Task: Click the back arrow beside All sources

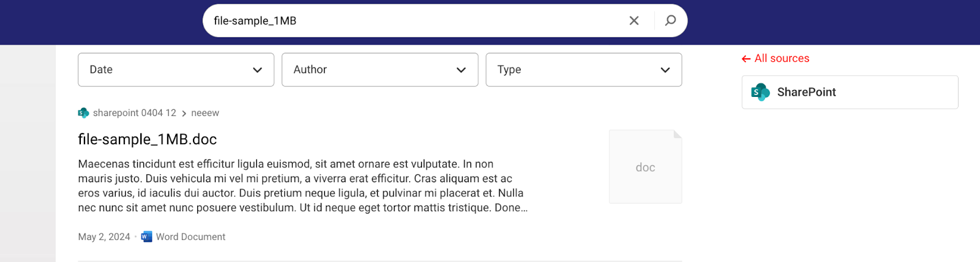Action: (746, 59)
